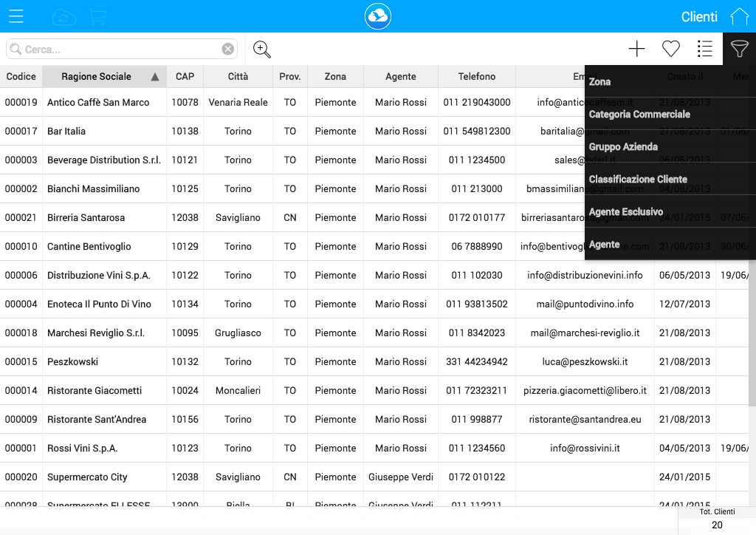Click Venaria Reale city cell
This screenshot has height=535, width=756.
tap(238, 102)
